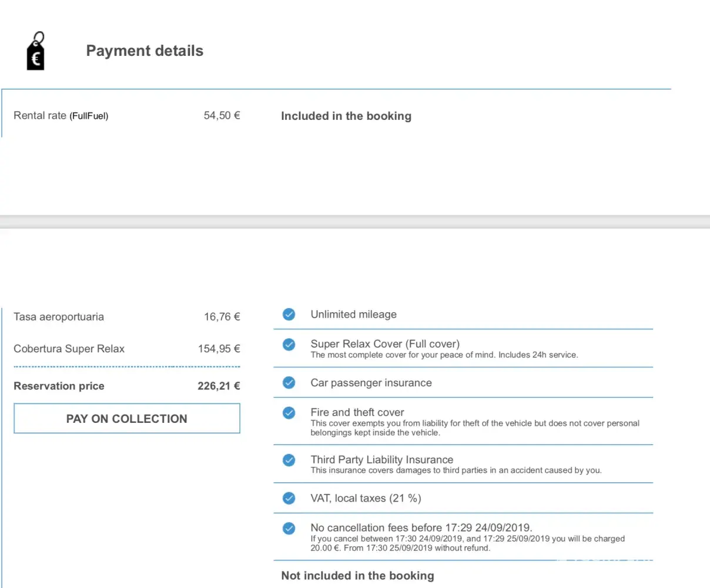The height and width of the screenshot is (588, 710).
Task: Click the Car passenger insurance checkmark icon
Action: [289, 383]
